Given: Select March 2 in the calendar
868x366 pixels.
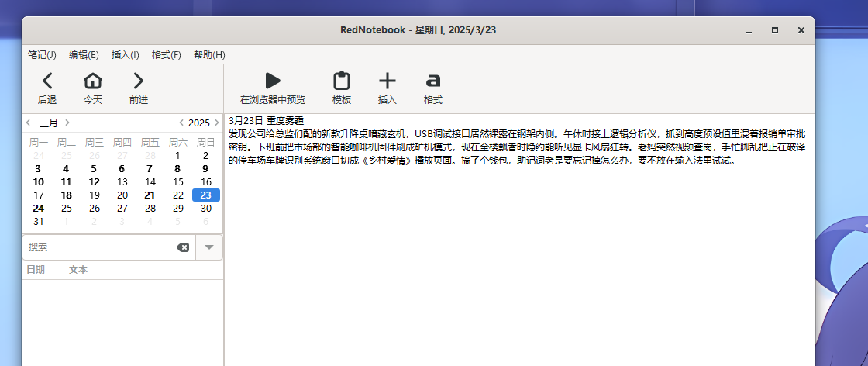Looking at the screenshot, I should pos(206,156).
